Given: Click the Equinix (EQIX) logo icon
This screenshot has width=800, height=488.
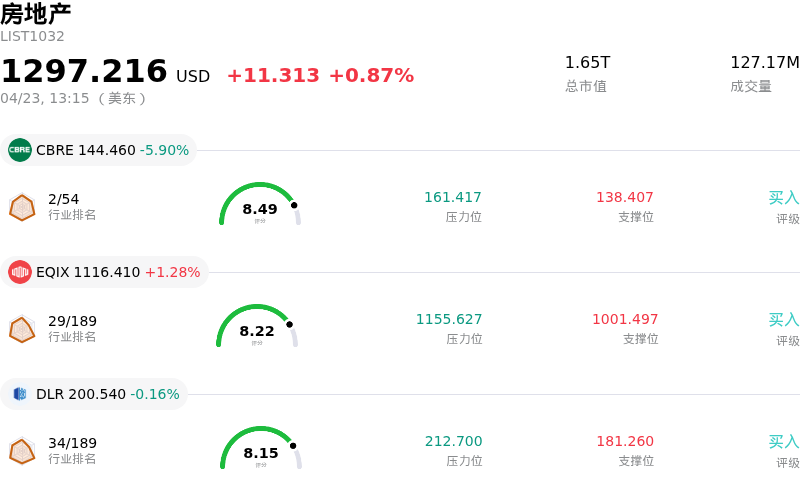Looking at the screenshot, I should click(x=20, y=272).
